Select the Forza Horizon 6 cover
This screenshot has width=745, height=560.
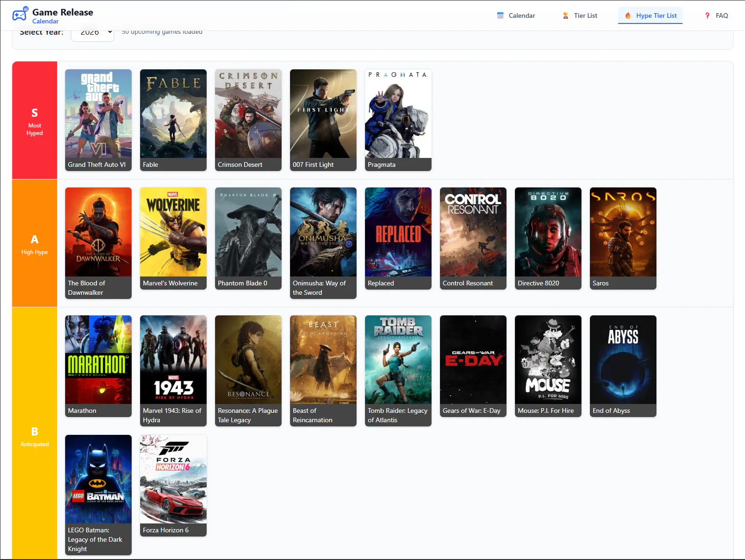[x=173, y=479]
